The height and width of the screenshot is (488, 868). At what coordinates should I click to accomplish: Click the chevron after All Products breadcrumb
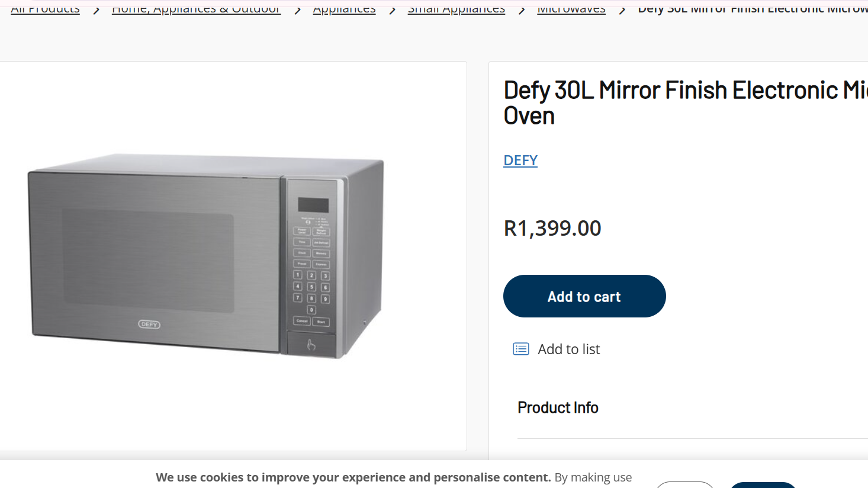(x=96, y=9)
